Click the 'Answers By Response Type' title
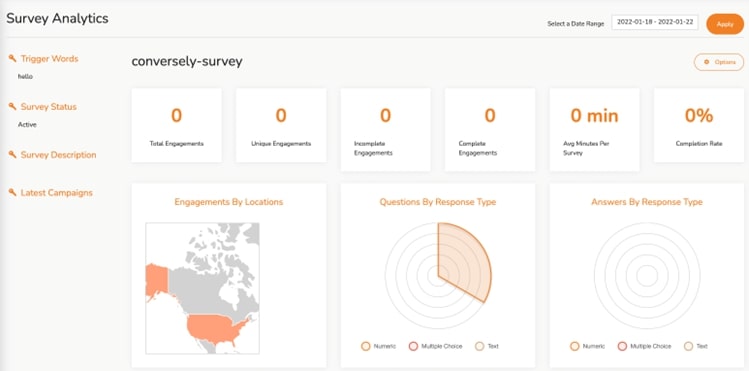The width and height of the screenshot is (749, 371). (647, 202)
